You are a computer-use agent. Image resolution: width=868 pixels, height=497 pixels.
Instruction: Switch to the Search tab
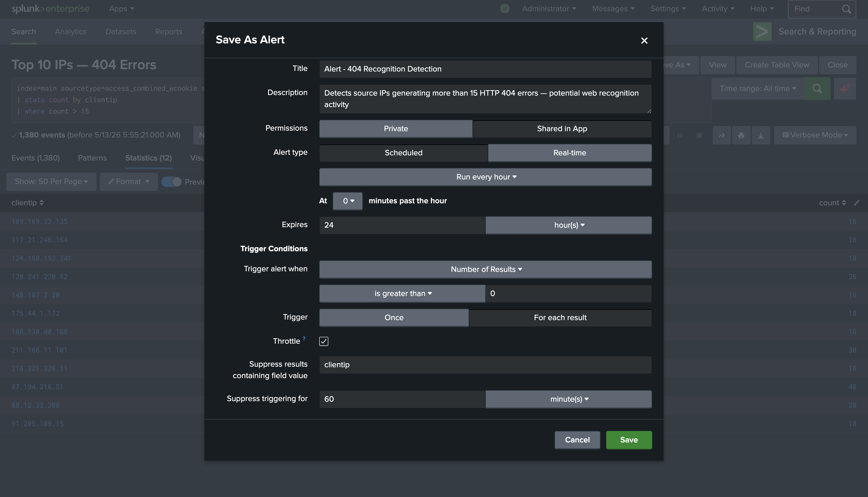23,31
